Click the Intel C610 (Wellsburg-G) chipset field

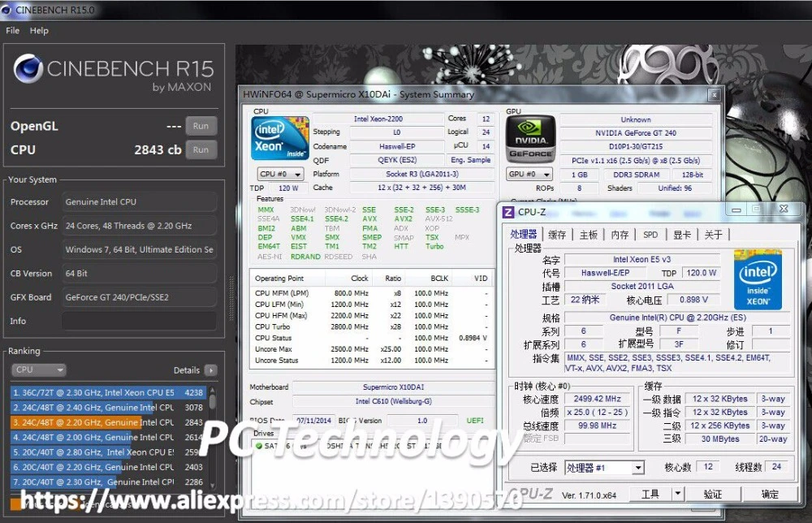[x=393, y=401]
